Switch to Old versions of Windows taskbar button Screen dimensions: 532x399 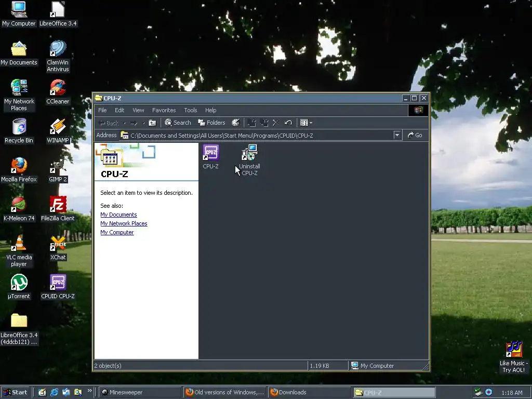pyautogui.click(x=224, y=392)
